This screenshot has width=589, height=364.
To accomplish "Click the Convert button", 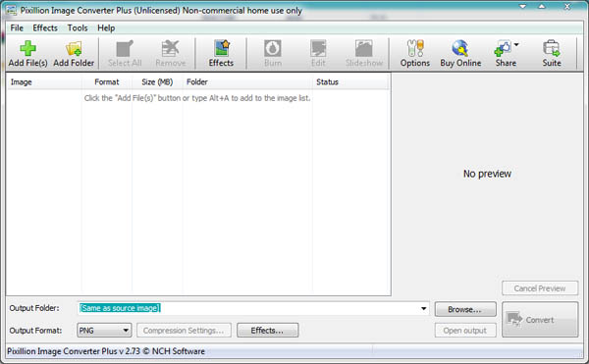I will (x=540, y=320).
